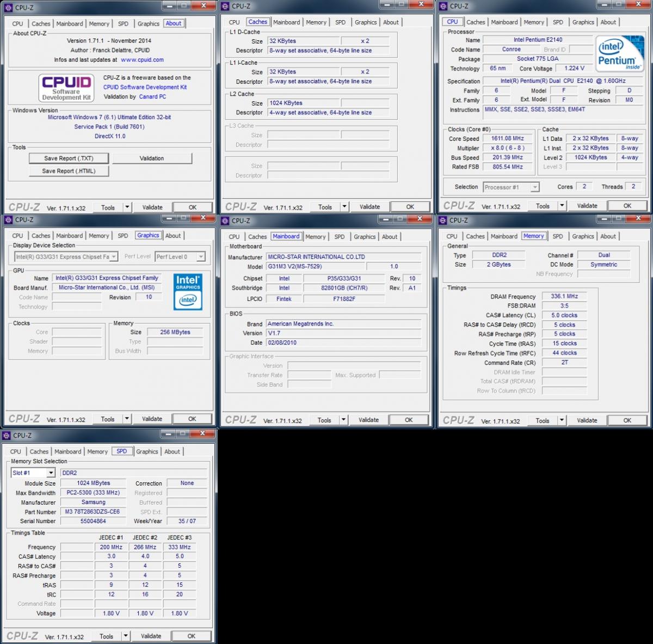
Task: Click Max Bandwidth PC2-5300 (333 MHz) field
Action: point(93,493)
